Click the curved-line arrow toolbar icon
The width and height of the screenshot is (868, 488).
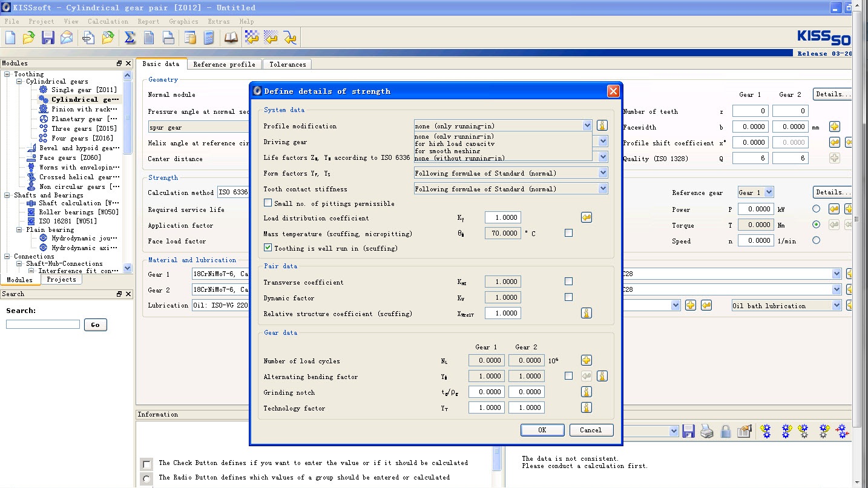point(291,38)
